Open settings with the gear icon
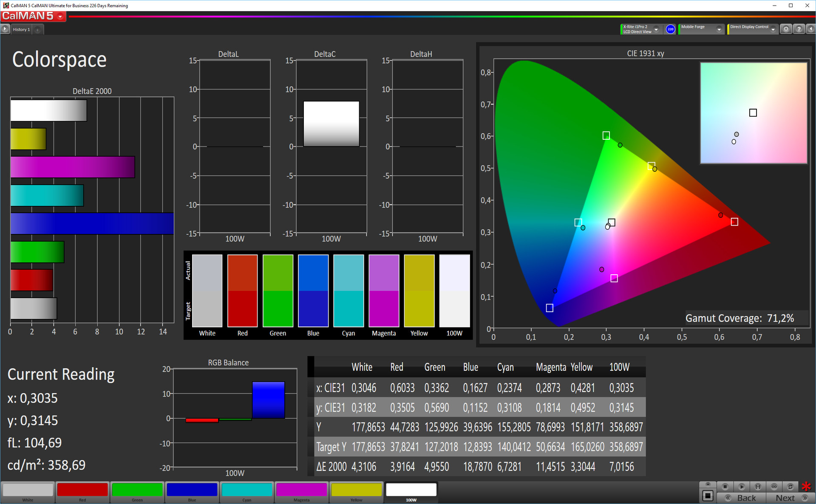Viewport: 816px width, 504px height. [x=786, y=29]
